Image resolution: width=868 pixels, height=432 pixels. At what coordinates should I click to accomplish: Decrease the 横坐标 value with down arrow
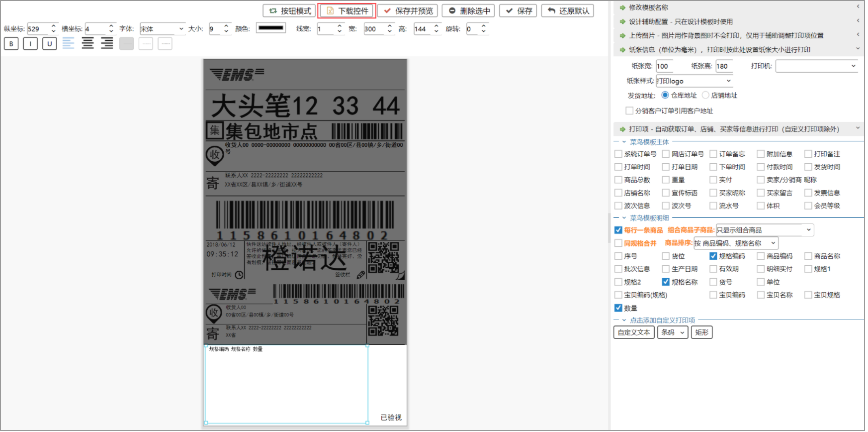[x=111, y=31]
